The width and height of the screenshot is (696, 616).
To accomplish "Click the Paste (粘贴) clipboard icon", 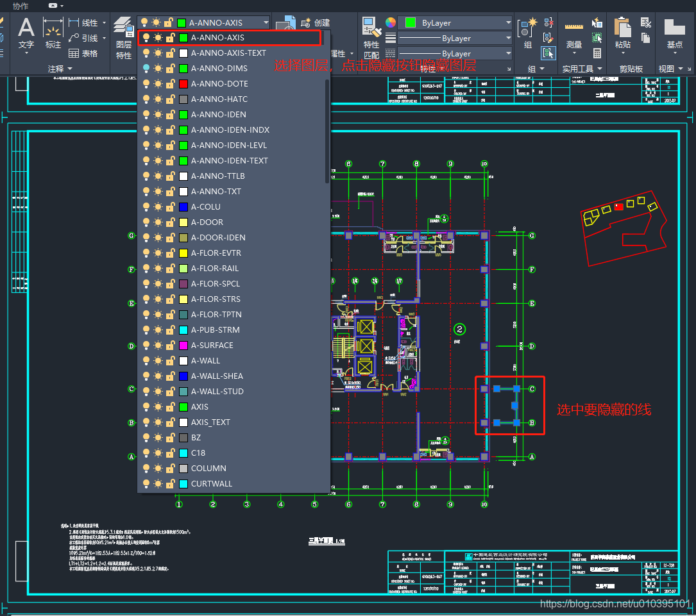I will 623,28.
